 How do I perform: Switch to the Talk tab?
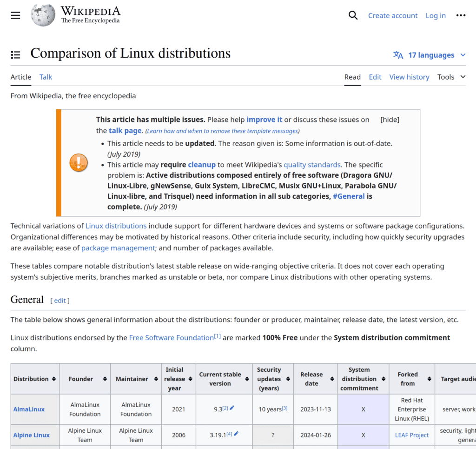pyautogui.click(x=46, y=77)
